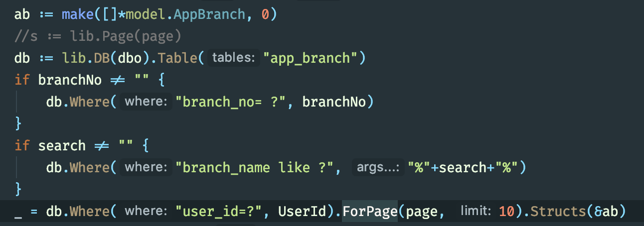The image size is (644, 226).
Task: Click the closing brace after the branchNo block
Action: click(18, 124)
